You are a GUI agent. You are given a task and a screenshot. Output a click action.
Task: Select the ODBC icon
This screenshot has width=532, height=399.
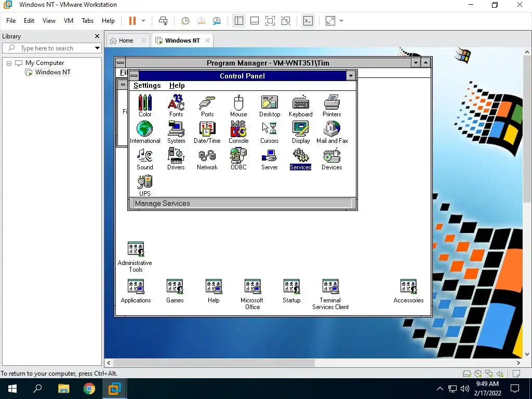[x=238, y=158]
